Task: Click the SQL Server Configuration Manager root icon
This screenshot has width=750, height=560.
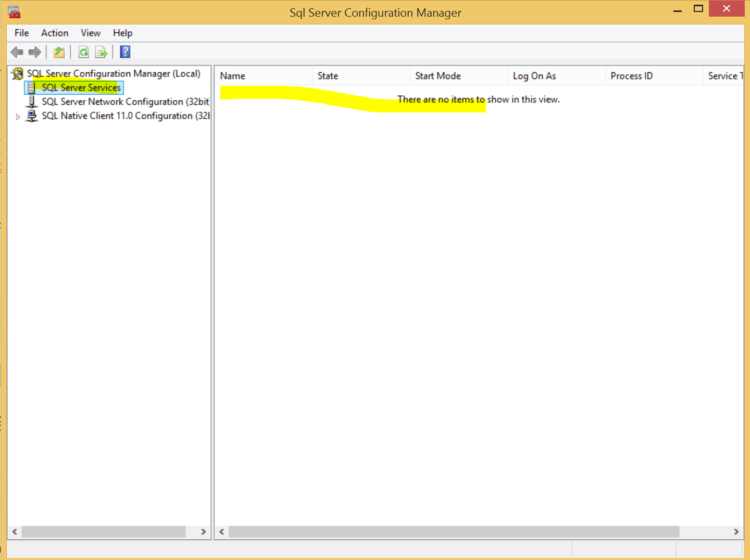Action: [x=18, y=74]
